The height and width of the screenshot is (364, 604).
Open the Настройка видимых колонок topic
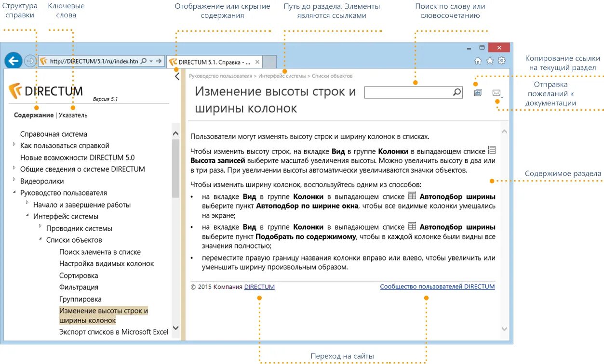coord(107,264)
